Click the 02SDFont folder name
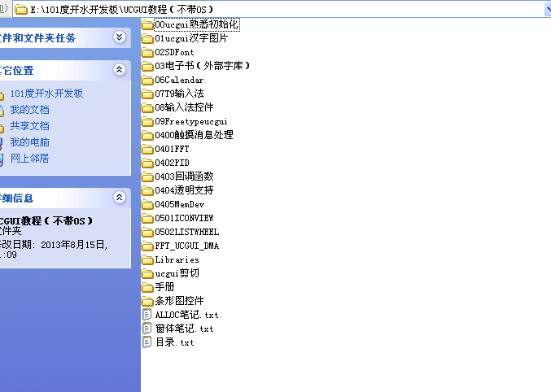The width and height of the screenshot is (551, 392). [x=174, y=52]
